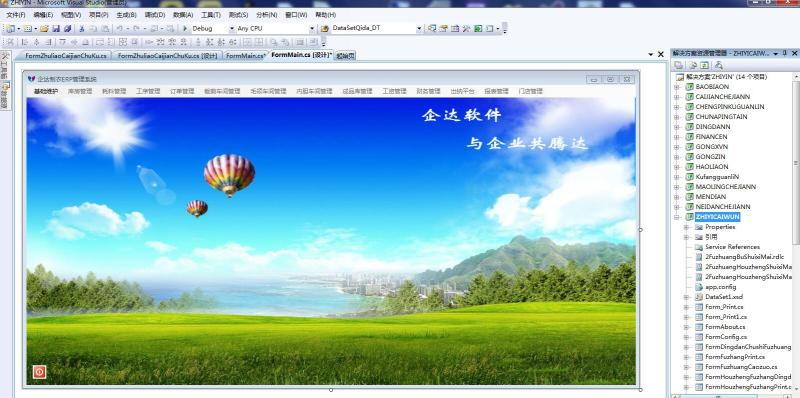This screenshot has width=800, height=398.
Task: Select the FormMain.cs code tab
Action: pos(245,56)
